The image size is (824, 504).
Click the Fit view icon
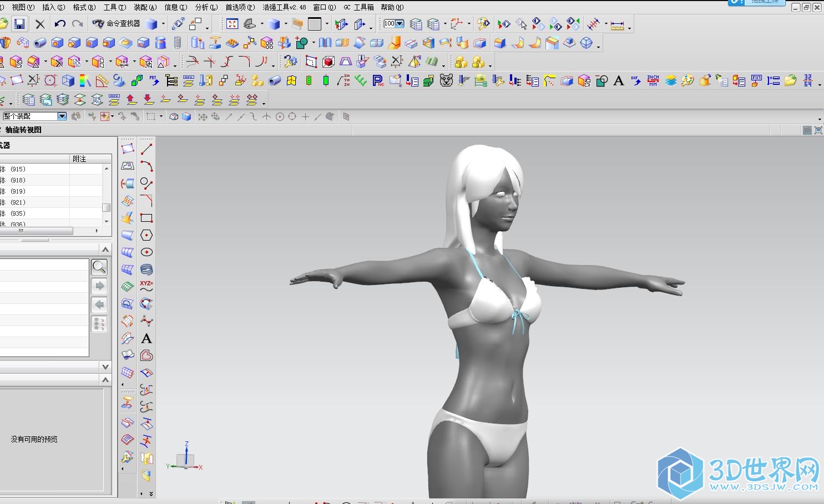232,24
